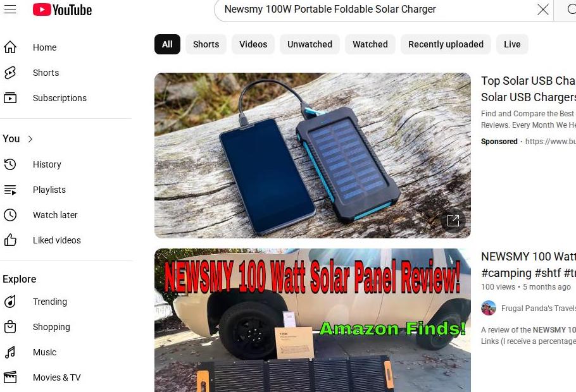The width and height of the screenshot is (576, 392).
Task: Expand the You section chevron
Action: [x=30, y=139]
